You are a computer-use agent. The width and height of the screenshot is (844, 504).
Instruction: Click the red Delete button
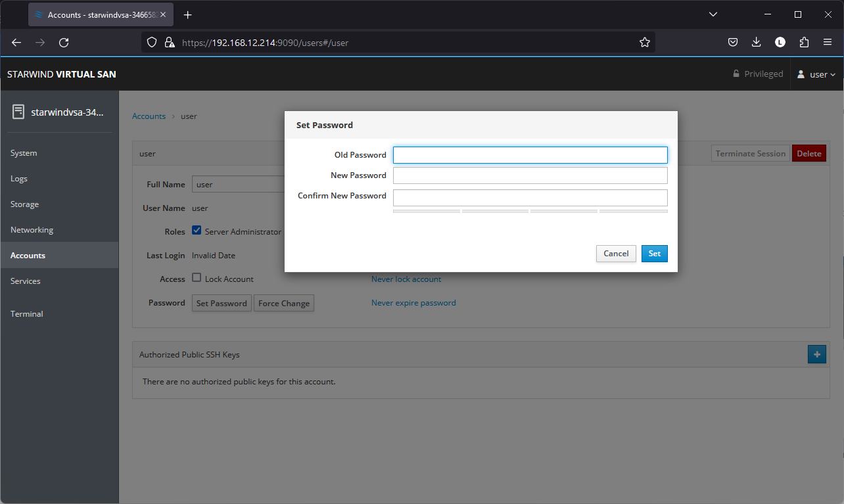809,153
